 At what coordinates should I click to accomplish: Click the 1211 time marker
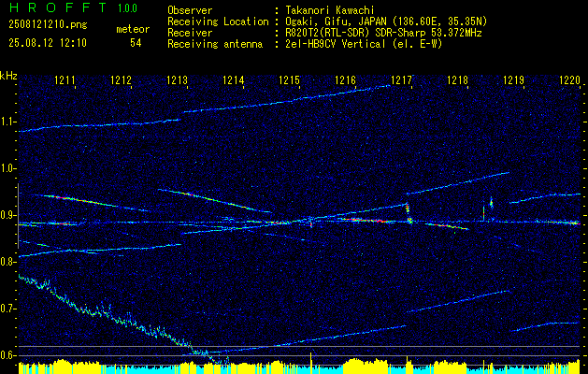click(65, 79)
